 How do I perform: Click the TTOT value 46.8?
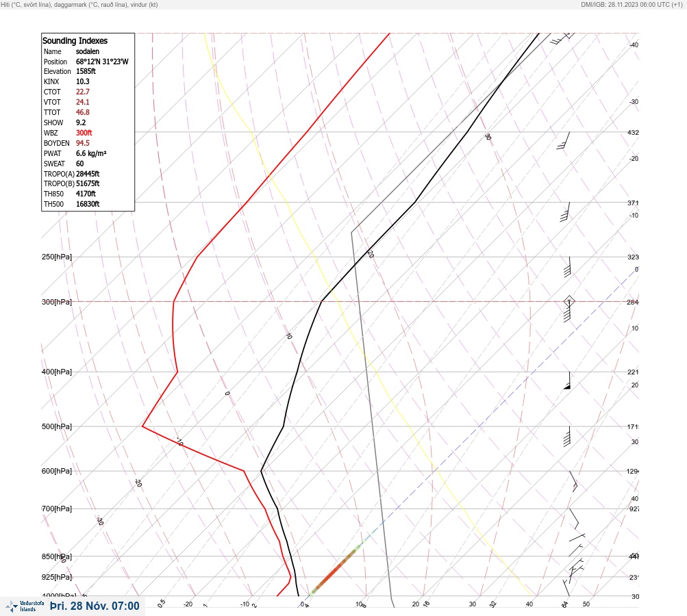tap(83, 112)
